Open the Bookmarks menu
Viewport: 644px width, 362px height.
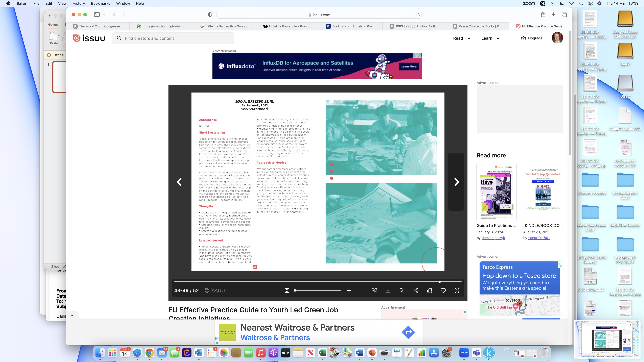(x=100, y=3)
